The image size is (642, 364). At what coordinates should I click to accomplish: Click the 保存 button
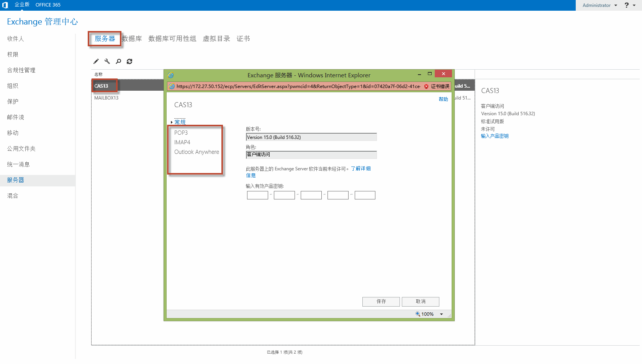point(381,302)
